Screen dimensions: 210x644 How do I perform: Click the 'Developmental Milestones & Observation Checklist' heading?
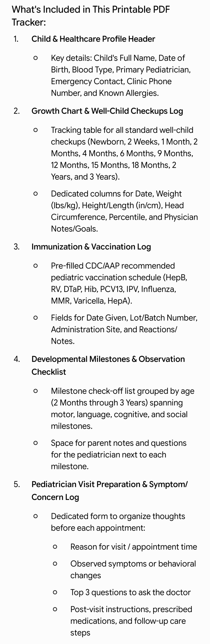108,365
